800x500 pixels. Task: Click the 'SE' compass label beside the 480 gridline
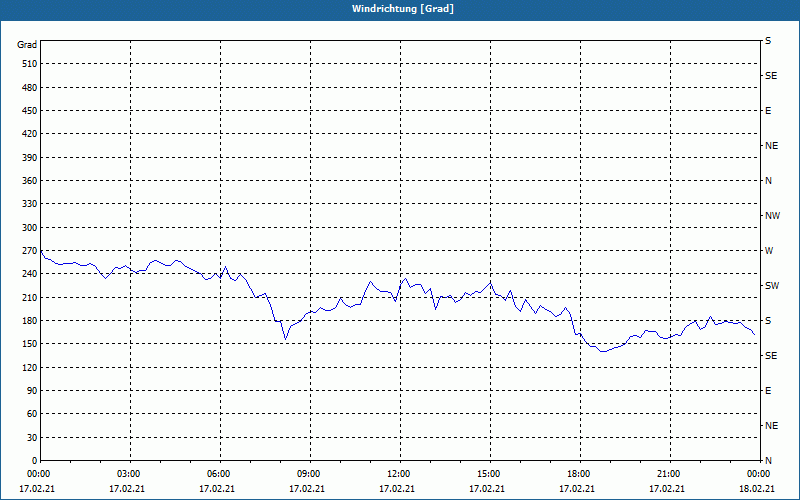coord(771,76)
